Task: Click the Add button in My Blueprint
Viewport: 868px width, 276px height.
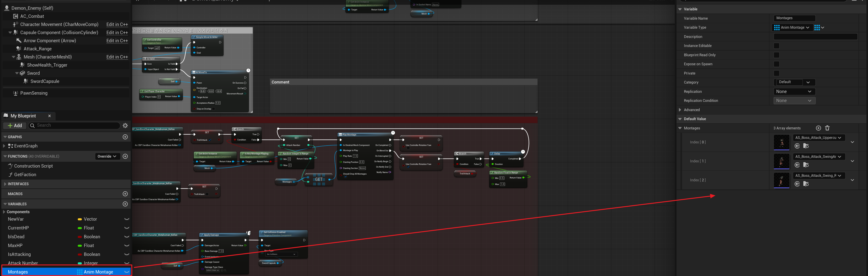Action: (15, 126)
